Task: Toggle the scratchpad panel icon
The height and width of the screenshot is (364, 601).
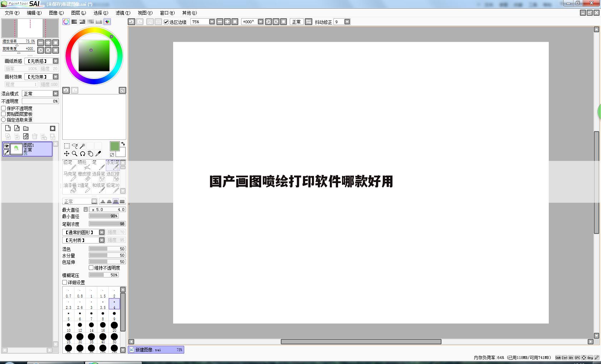Action: click(x=107, y=22)
